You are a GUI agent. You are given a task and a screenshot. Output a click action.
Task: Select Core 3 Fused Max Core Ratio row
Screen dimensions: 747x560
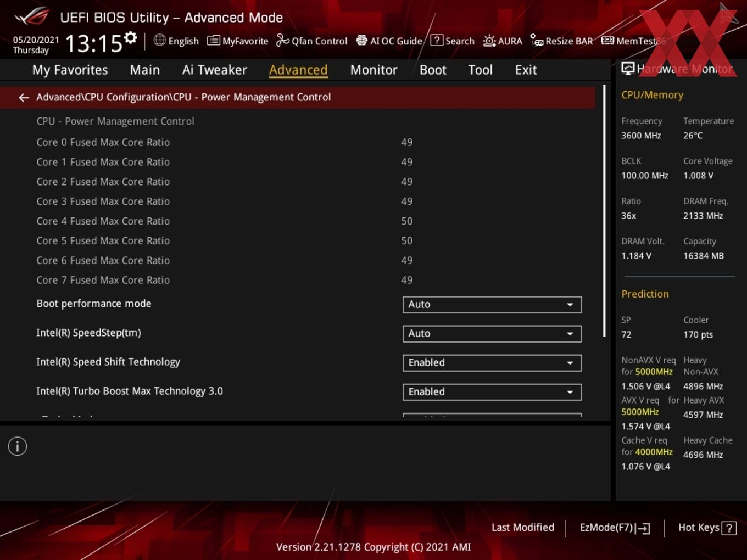[x=297, y=201]
